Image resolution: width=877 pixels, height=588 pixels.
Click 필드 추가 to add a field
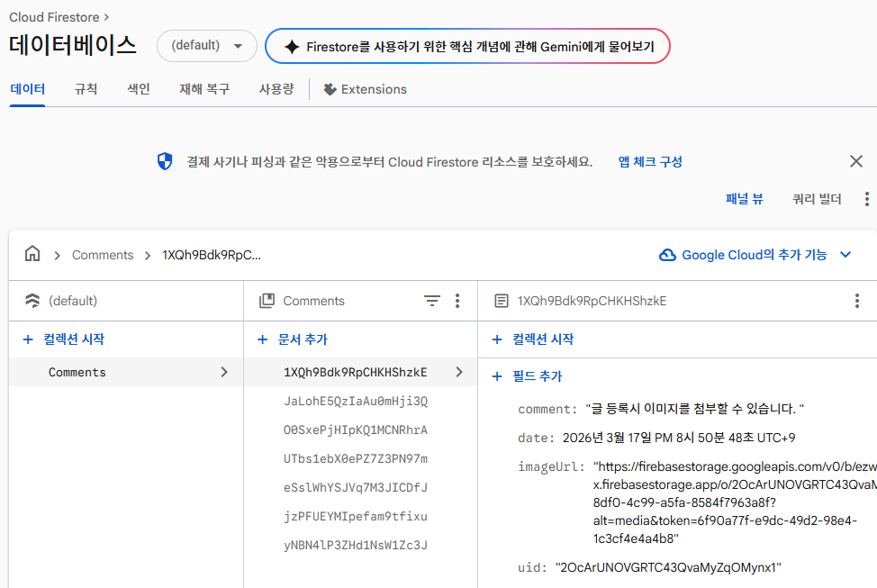[x=527, y=376]
